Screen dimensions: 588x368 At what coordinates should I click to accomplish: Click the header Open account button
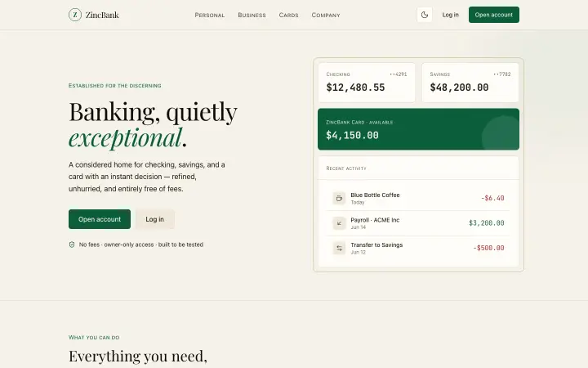click(494, 15)
